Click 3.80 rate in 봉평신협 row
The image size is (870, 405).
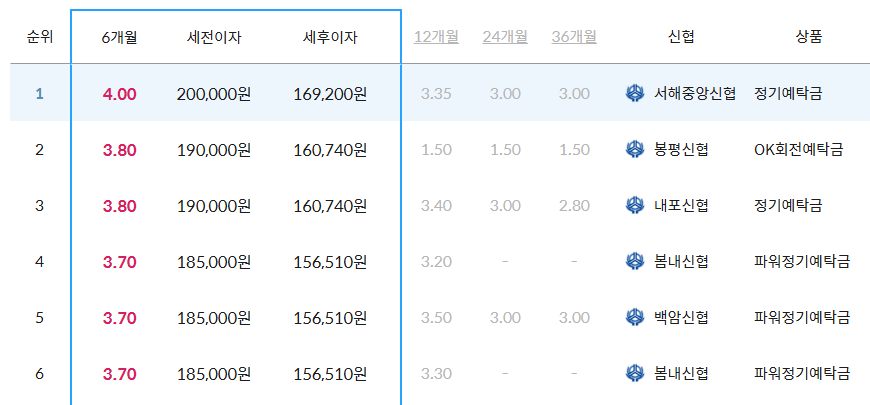coord(119,150)
